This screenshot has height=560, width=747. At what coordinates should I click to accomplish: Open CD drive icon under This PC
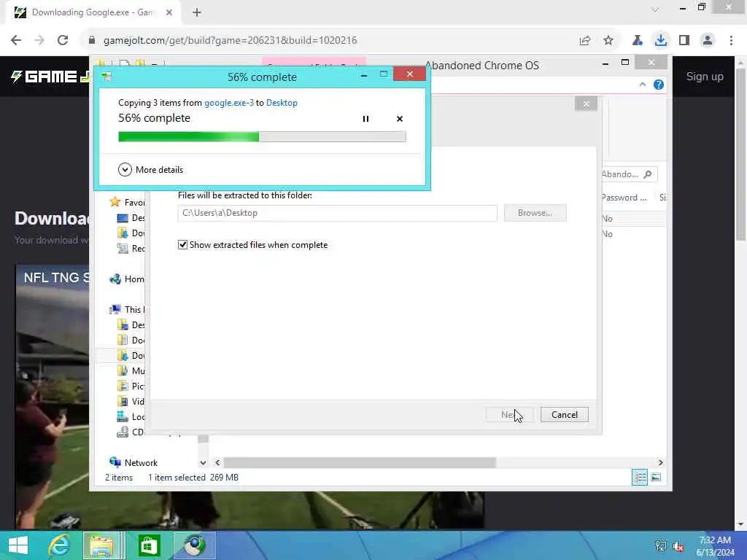click(x=123, y=432)
